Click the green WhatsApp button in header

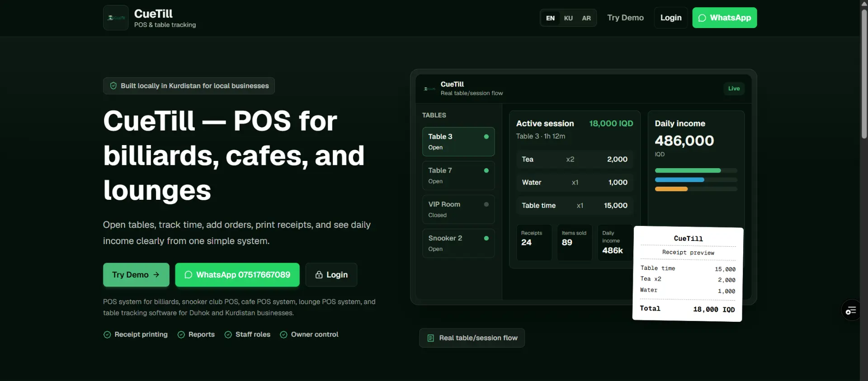(x=725, y=18)
